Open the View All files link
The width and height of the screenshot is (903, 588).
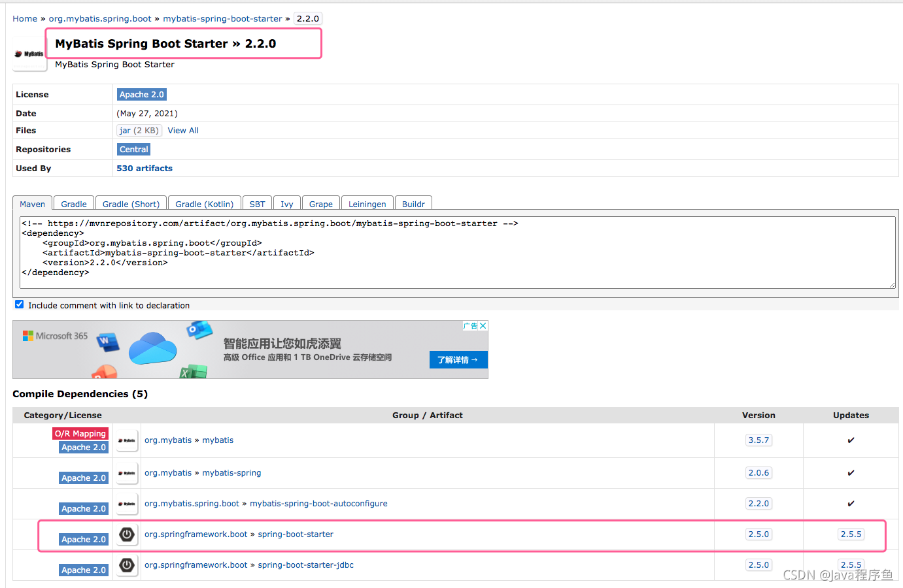click(183, 131)
